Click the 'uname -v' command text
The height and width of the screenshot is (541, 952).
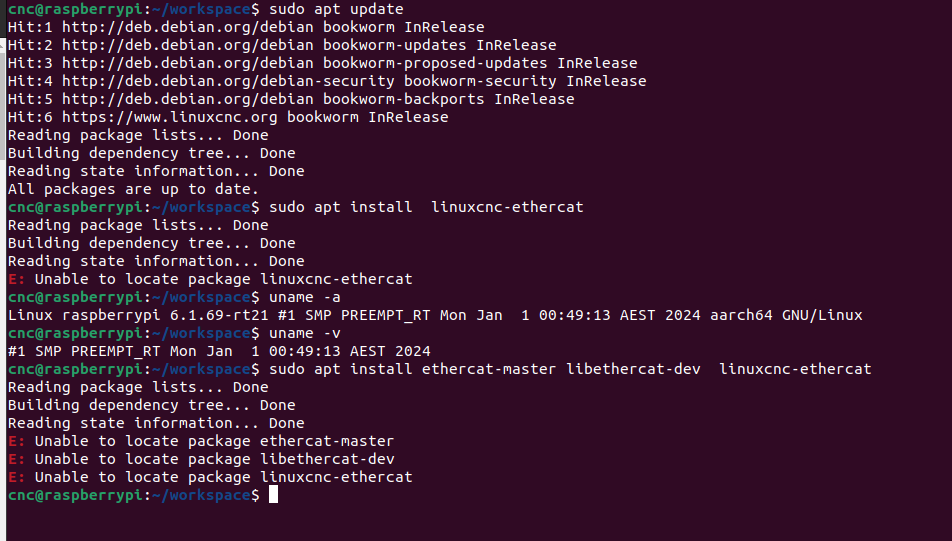(x=305, y=333)
